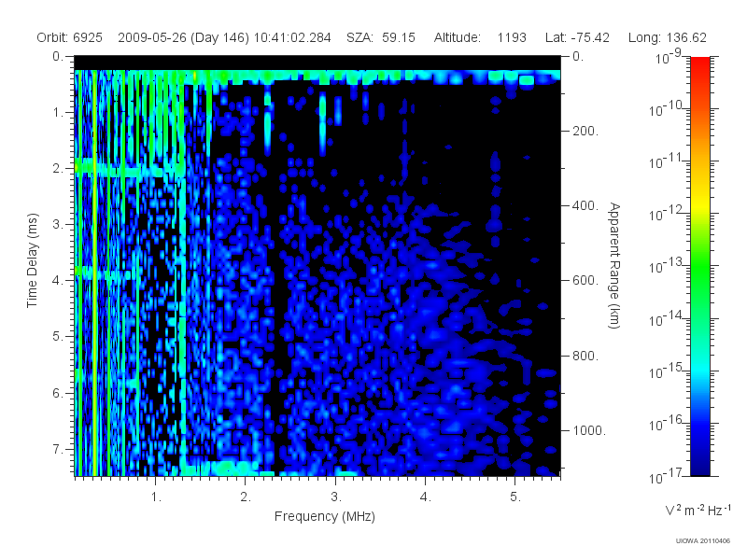Click the 400. apparent range tick label

(x=585, y=205)
